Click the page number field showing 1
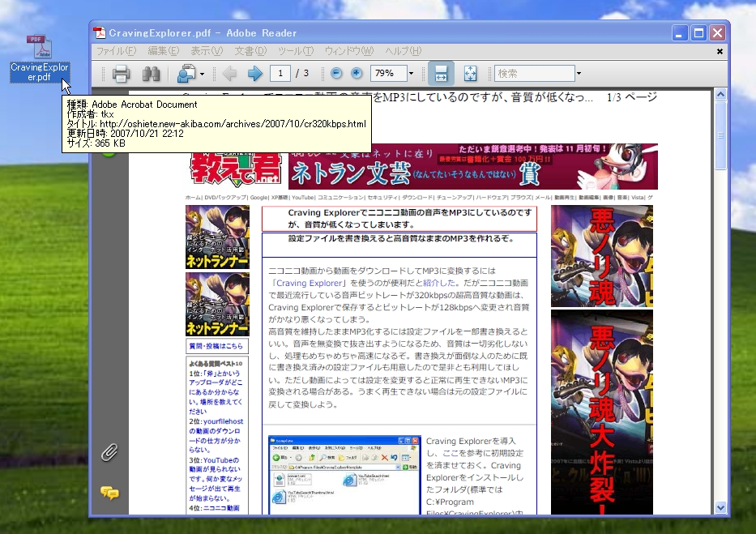The height and width of the screenshot is (534, 756). pyautogui.click(x=280, y=73)
